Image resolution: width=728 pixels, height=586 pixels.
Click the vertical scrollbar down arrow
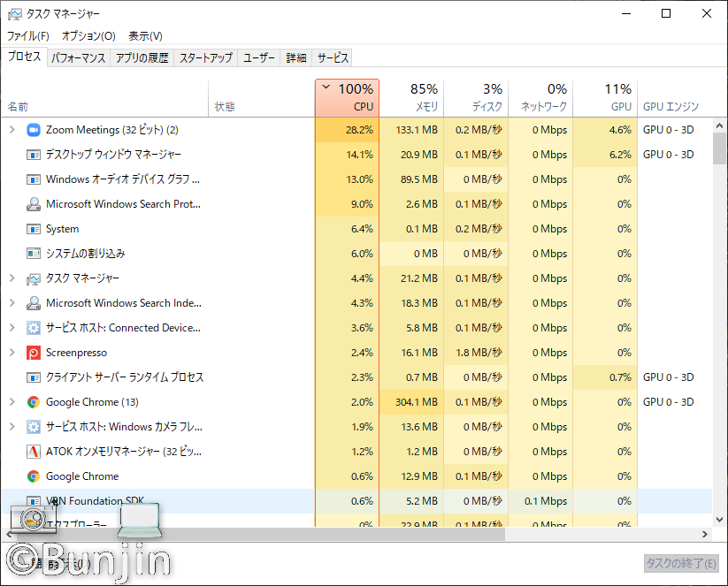(x=719, y=520)
